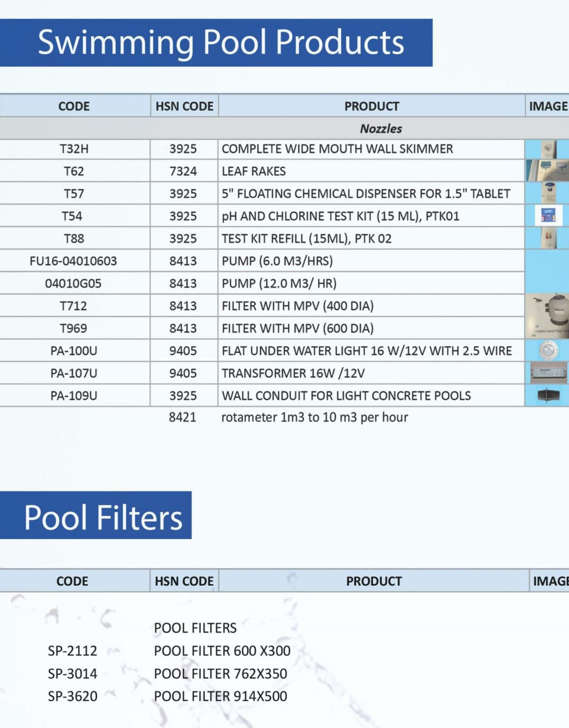Click the PUMP (12.0 M3/ HR) product name
Viewport: 569px width, 728px height.
(x=279, y=283)
